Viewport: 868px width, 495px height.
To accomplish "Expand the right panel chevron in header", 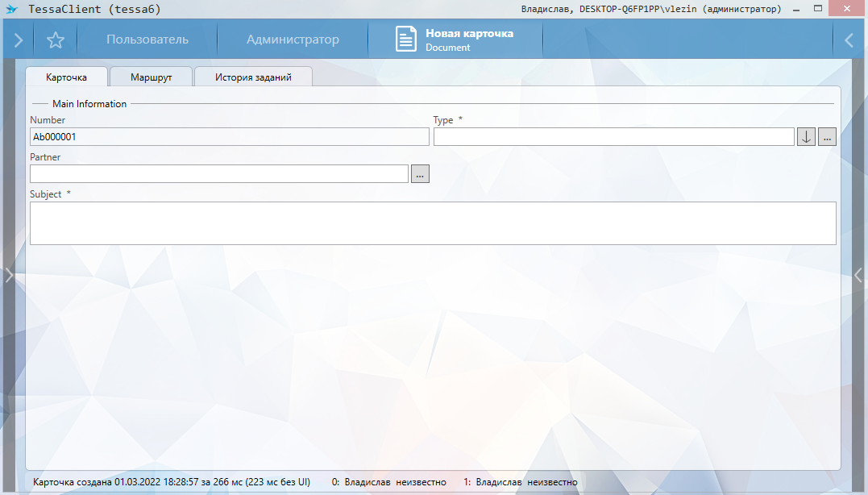I will click(849, 40).
